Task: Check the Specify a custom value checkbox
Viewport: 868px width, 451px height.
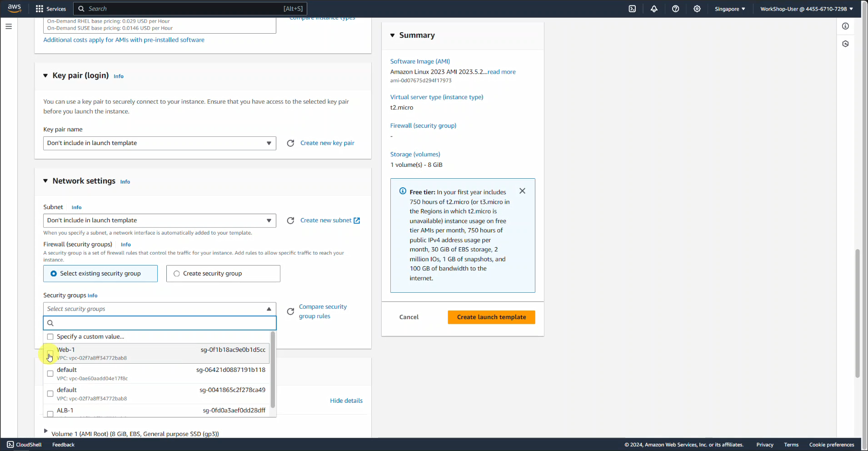Action: tap(50, 337)
